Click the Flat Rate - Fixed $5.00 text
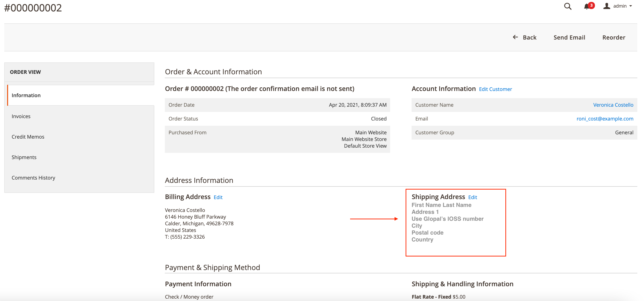The image size is (644, 301). (438, 297)
